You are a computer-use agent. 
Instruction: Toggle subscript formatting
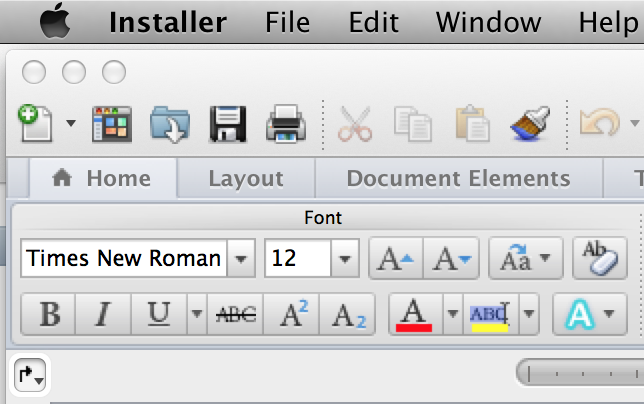pyautogui.click(x=347, y=314)
